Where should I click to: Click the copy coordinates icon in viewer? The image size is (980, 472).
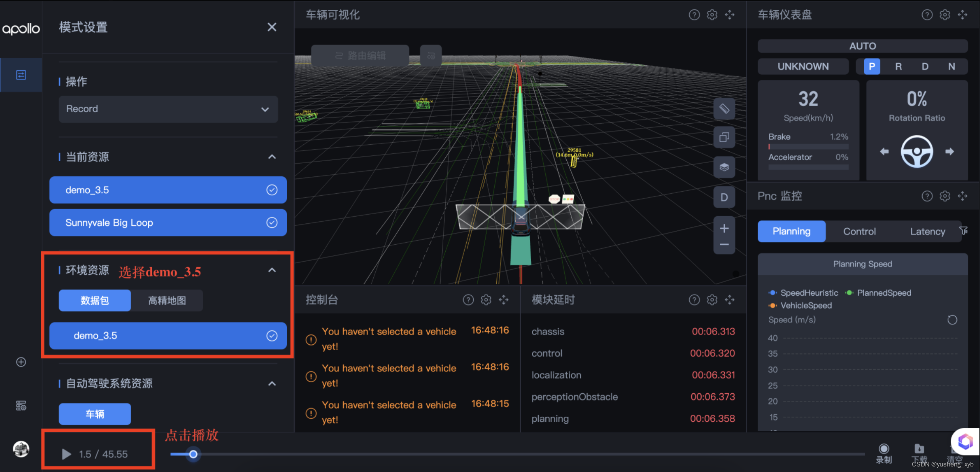[x=724, y=138]
